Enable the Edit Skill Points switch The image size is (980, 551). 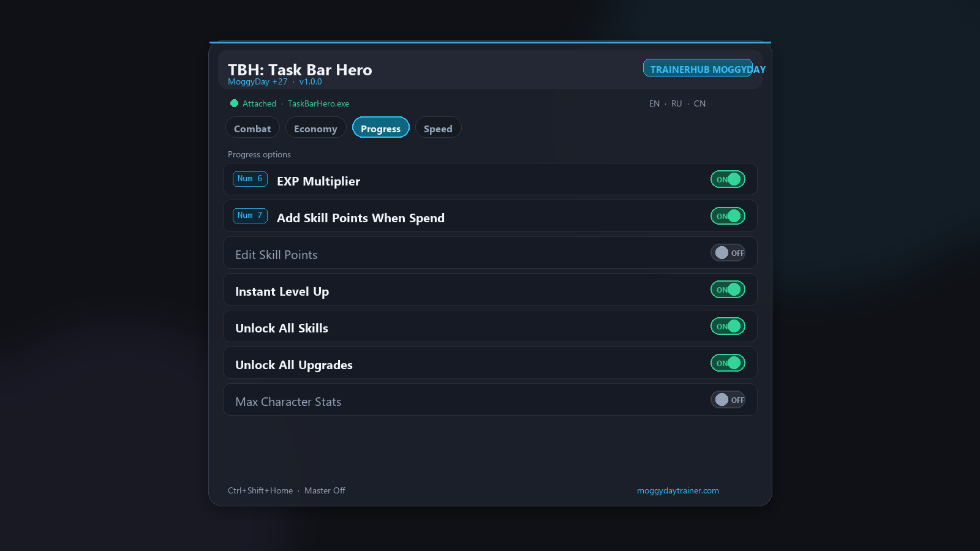click(x=728, y=253)
